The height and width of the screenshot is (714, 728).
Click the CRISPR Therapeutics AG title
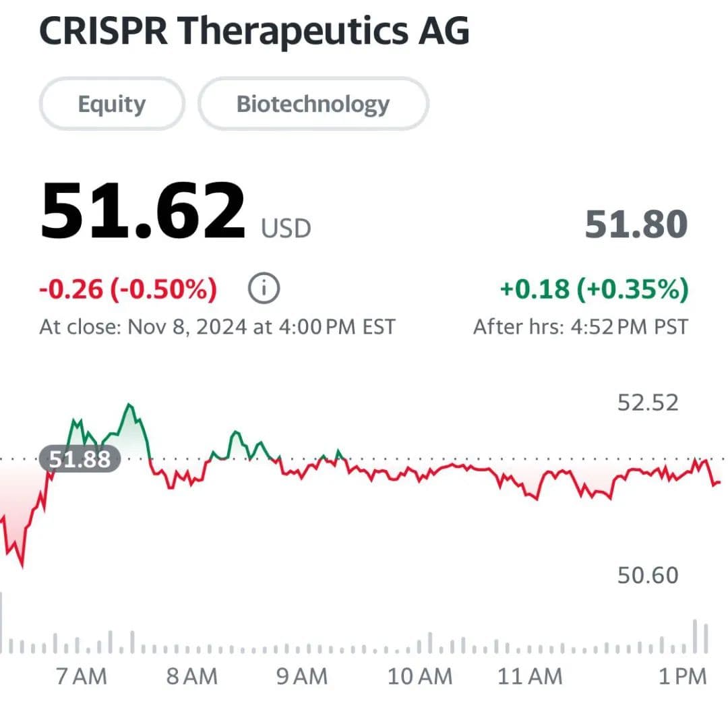click(254, 32)
